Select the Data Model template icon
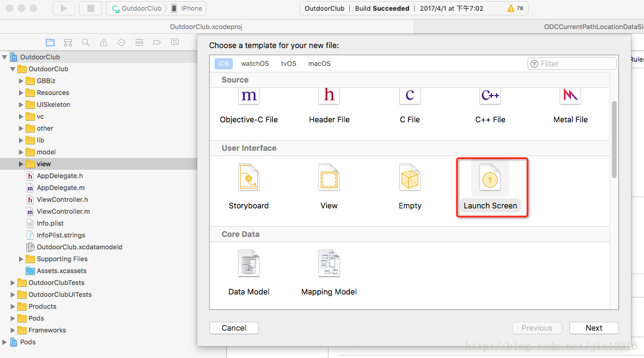Viewport: 644px width, 358px height. pos(249,264)
